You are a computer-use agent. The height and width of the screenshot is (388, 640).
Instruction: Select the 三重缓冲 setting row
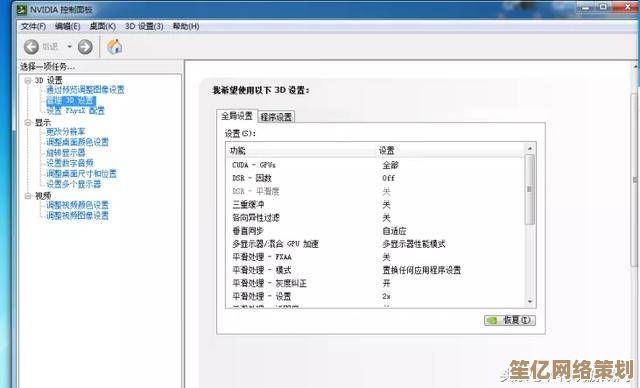click(x=375, y=204)
